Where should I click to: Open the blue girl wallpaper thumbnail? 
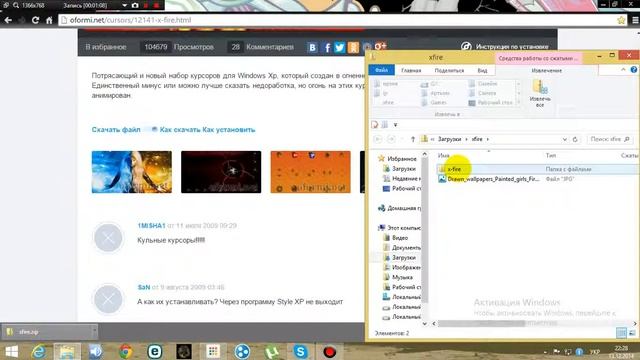tap(131, 172)
